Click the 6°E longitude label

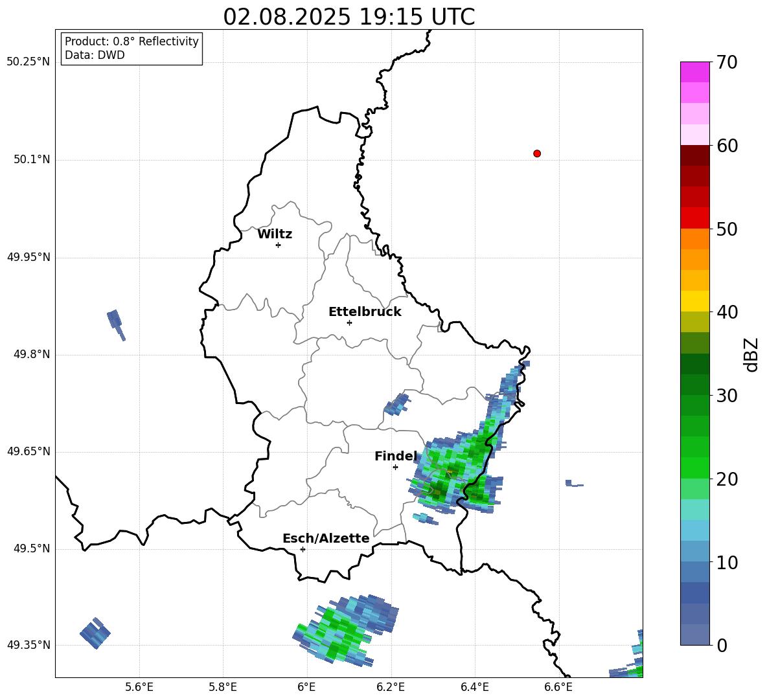click(306, 687)
